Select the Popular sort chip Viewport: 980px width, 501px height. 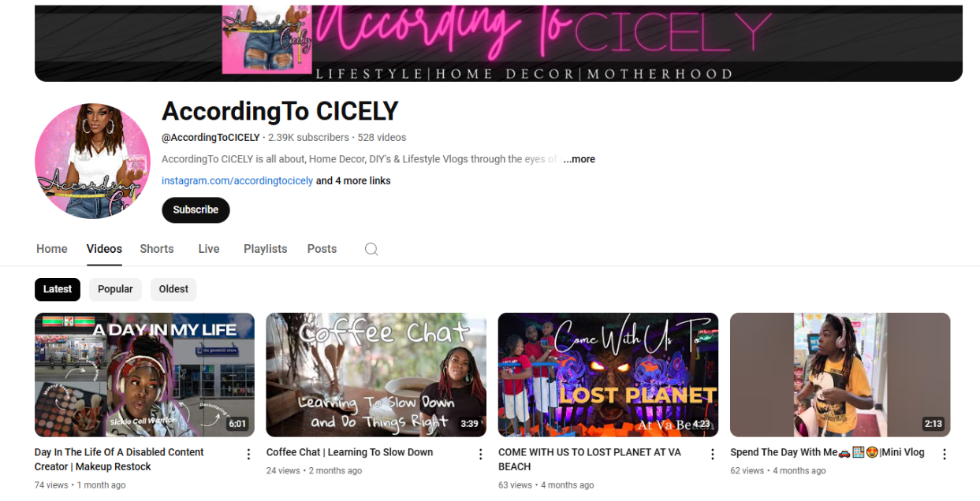pos(115,289)
